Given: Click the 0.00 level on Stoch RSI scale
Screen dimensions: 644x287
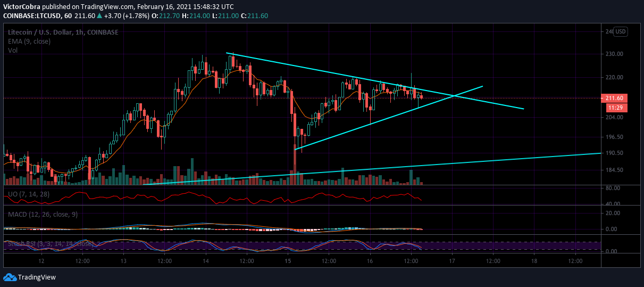Looking at the screenshot, I should click(x=611, y=251).
